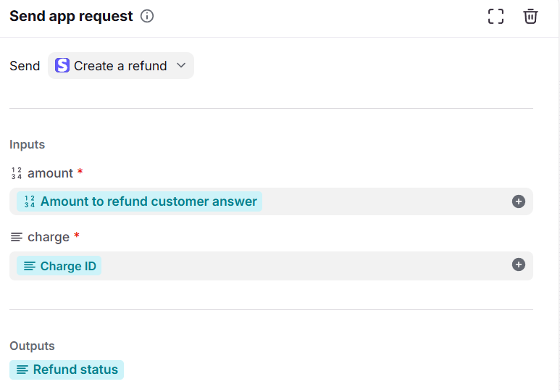Click the plus icon in the amount field
Viewport: 560px width, 392px height.
[x=519, y=201]
